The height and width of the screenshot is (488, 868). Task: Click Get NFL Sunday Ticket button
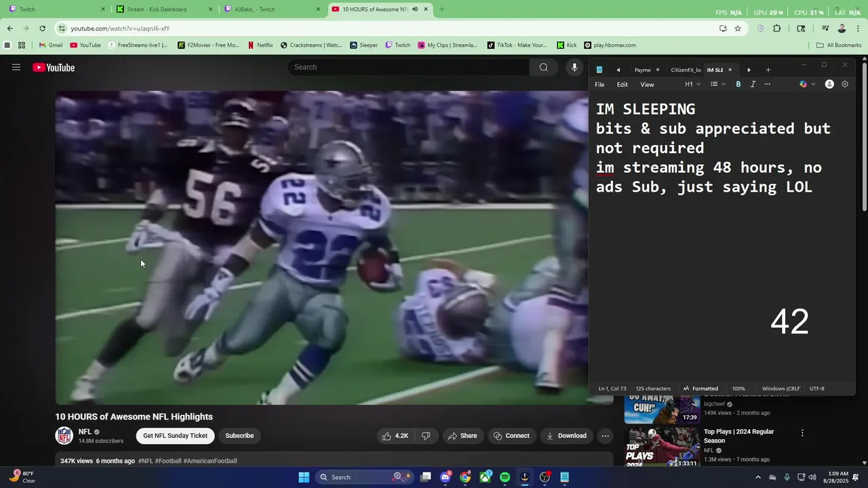pyautogui.click(x=176, y=436)
